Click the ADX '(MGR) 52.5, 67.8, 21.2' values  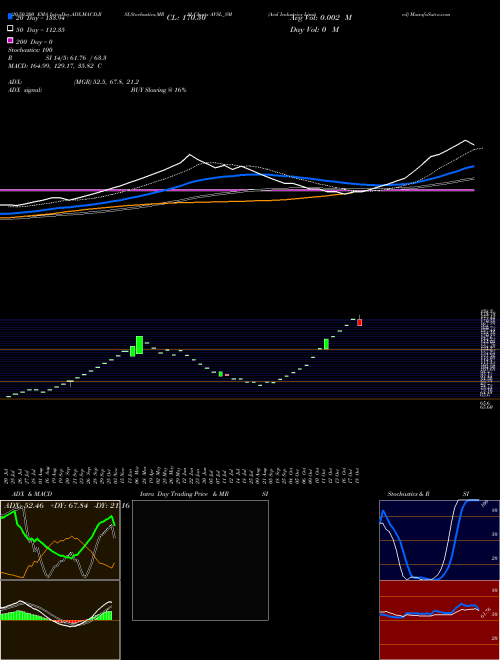coord(106,82)
